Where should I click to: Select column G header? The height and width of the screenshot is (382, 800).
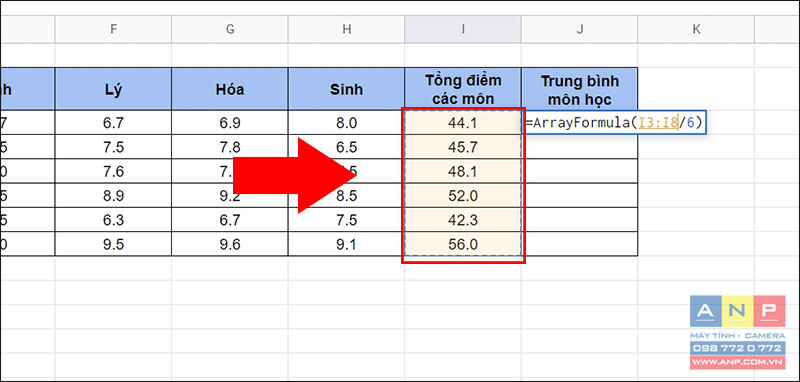pos(230,29)
